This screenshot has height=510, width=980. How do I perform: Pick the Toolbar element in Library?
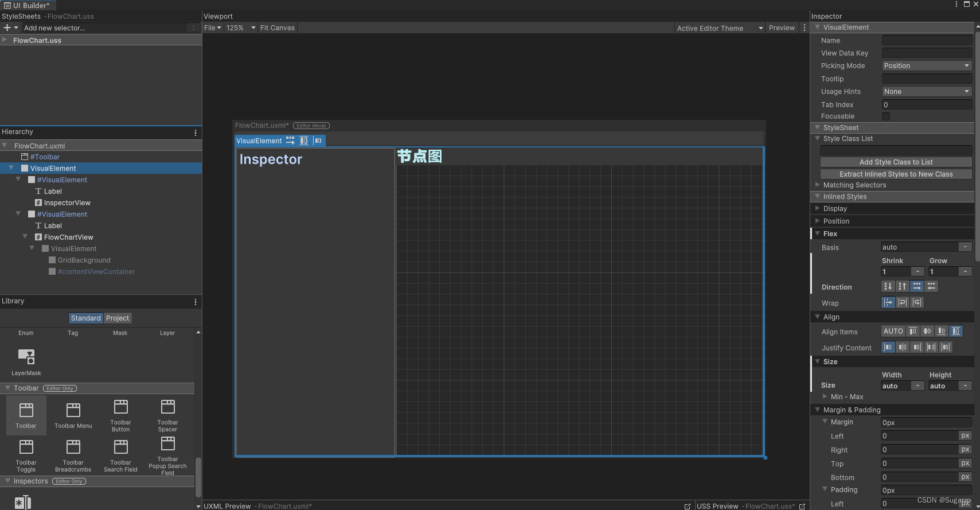click(x=26, y=415)
